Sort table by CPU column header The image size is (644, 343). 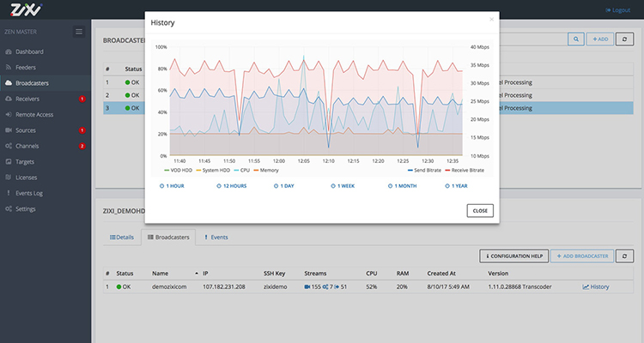coord(371,274)
